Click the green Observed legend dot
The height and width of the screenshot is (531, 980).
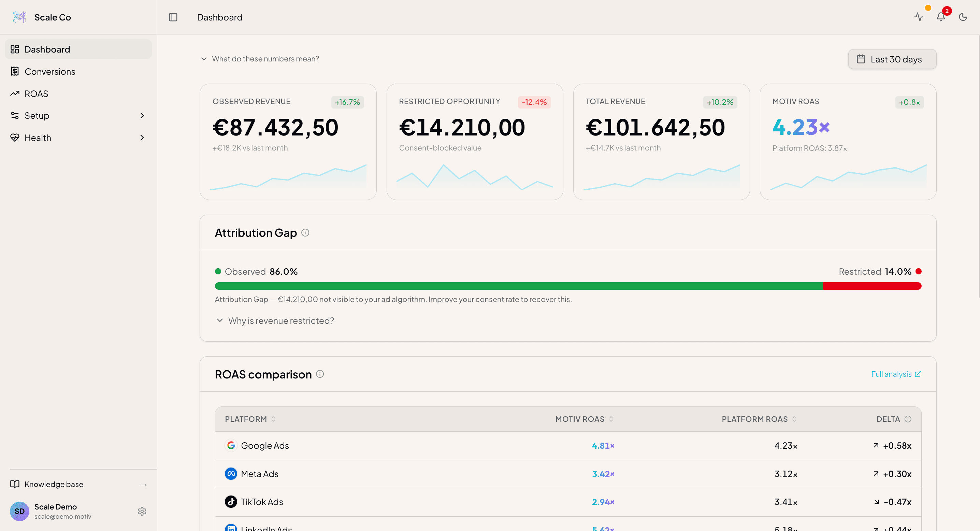click(x=218, y=271)
